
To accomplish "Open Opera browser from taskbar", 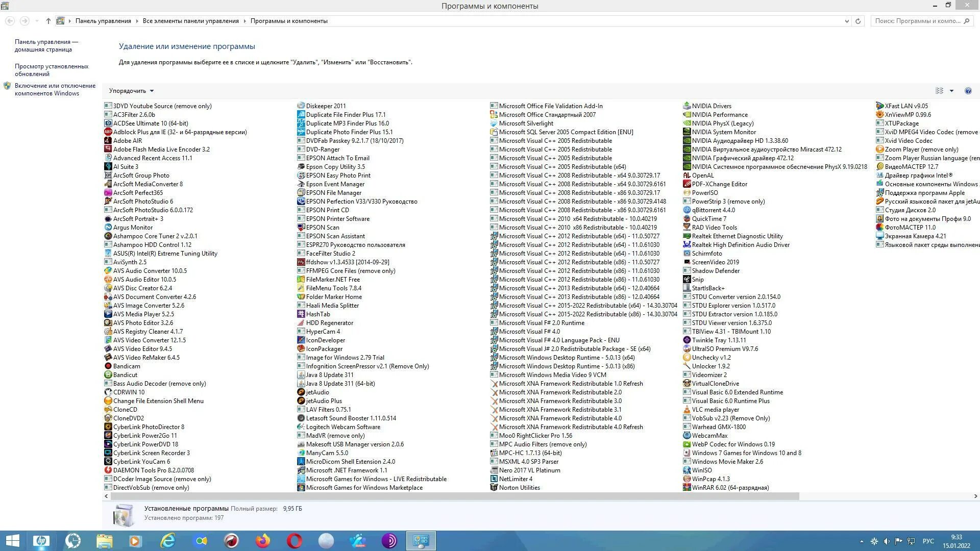I will [295, 541].
